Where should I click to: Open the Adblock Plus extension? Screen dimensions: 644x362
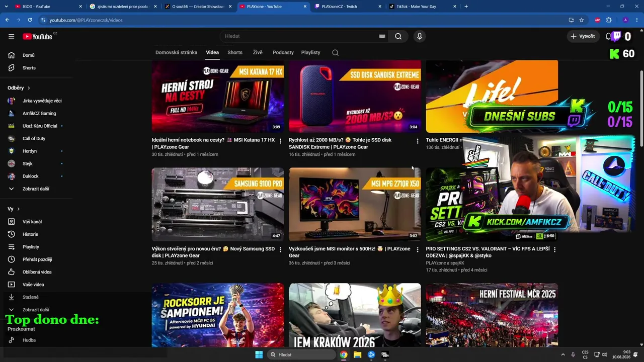coord(597,20)
